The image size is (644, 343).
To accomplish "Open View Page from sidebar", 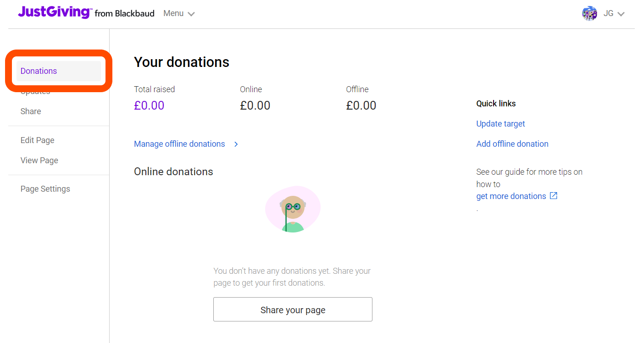I will [39, 160].
